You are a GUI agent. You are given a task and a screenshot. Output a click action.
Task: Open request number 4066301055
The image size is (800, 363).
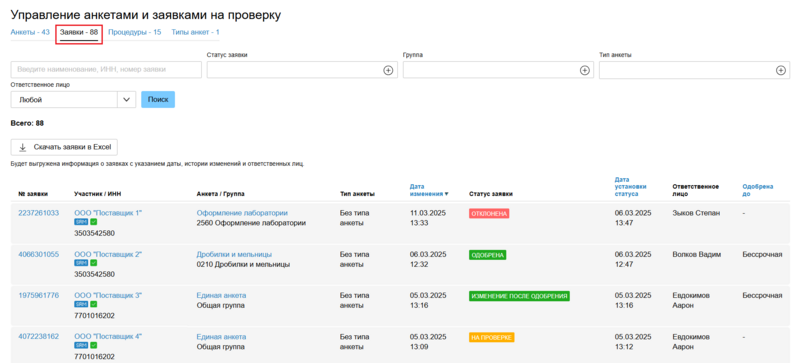(x=38, y=254)
